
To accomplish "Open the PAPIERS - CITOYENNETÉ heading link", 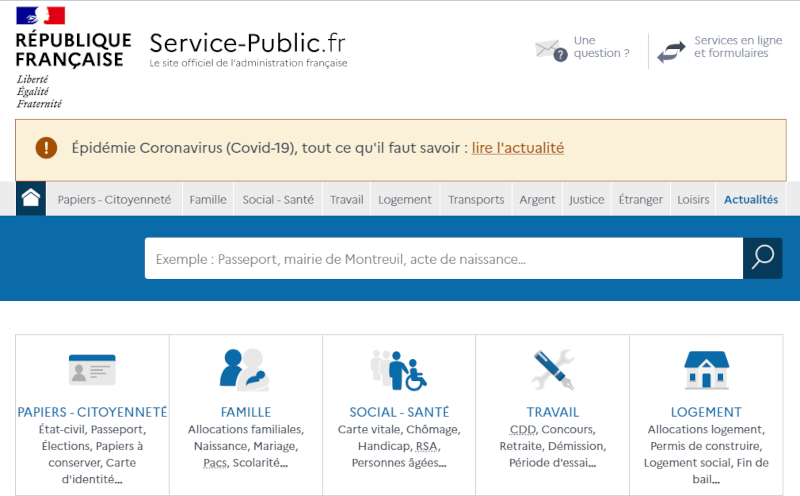I will coord(92,412).
